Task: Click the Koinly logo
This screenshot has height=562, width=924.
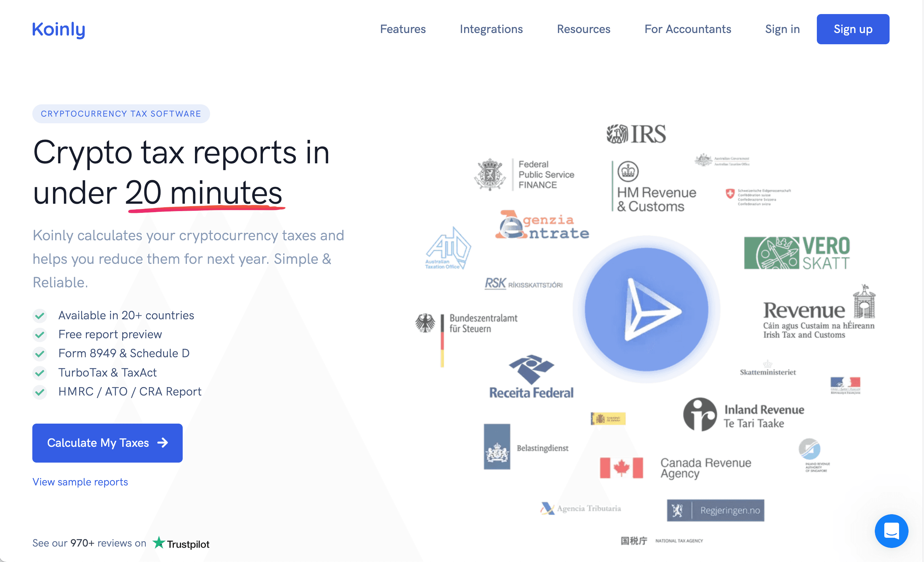Action: pyautogui.click(x=59, y=29)
